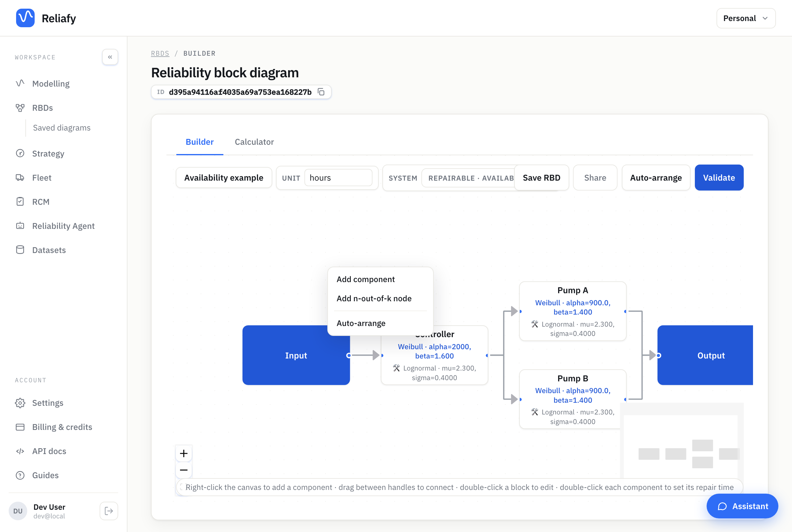This screenshot has height=532, width=792.
Task: Zoom out with the minus control
Action: click(183, 470)
